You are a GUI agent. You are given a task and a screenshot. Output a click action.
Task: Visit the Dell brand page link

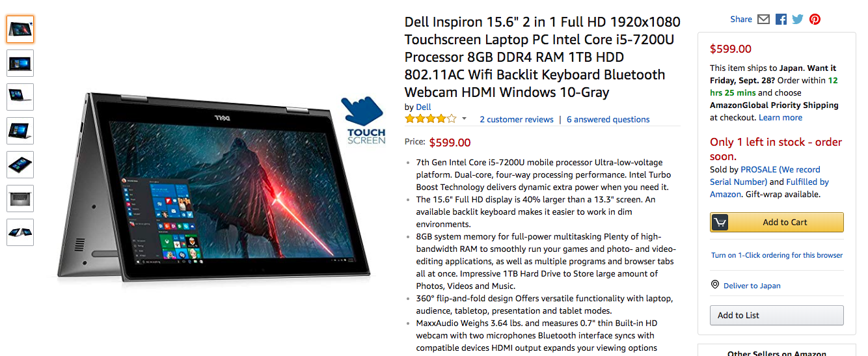424,107
